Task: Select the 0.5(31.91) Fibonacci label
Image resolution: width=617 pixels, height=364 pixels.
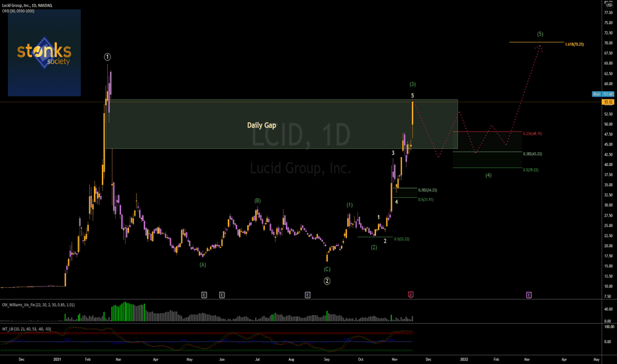Action: point(426,199)
